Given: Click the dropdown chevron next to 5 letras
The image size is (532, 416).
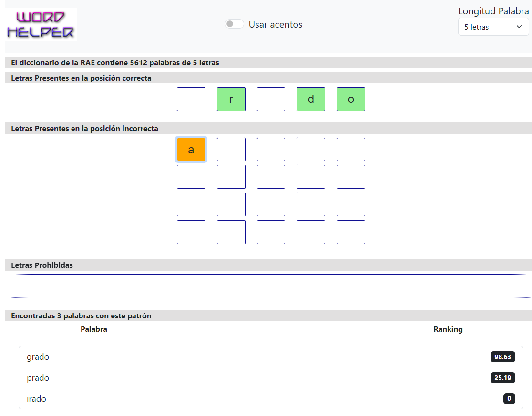Looking at the screenshot, I should pyautogui.click(x=519, y=27).
